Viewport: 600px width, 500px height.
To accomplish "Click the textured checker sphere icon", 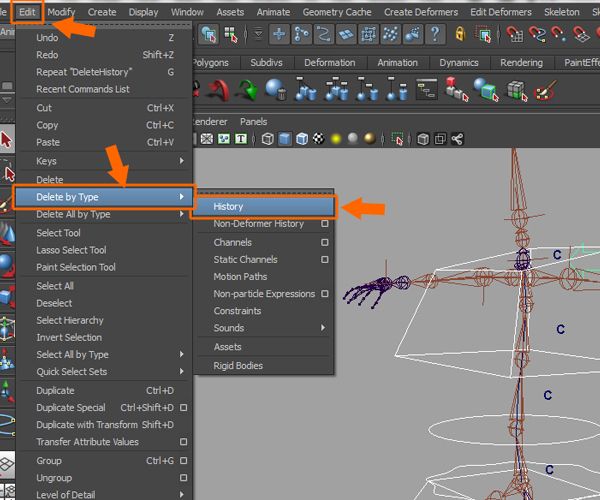I will click(318, 138).
